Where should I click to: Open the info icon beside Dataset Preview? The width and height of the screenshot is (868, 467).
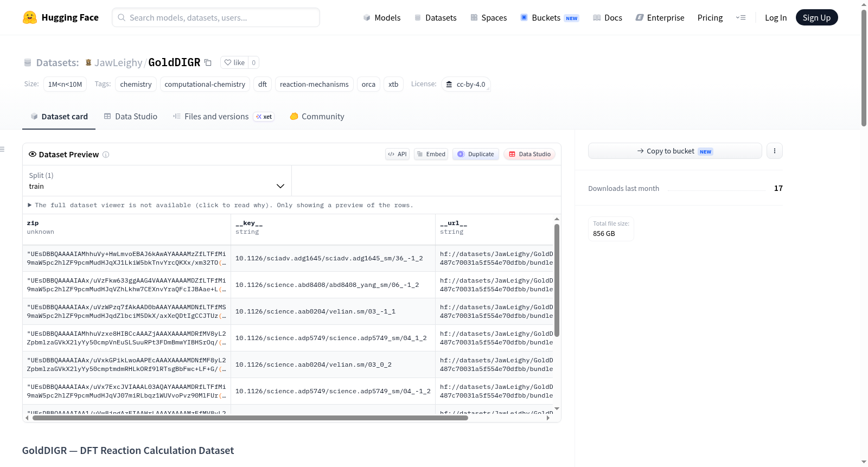pyautogui.click(x=106, y=155)
